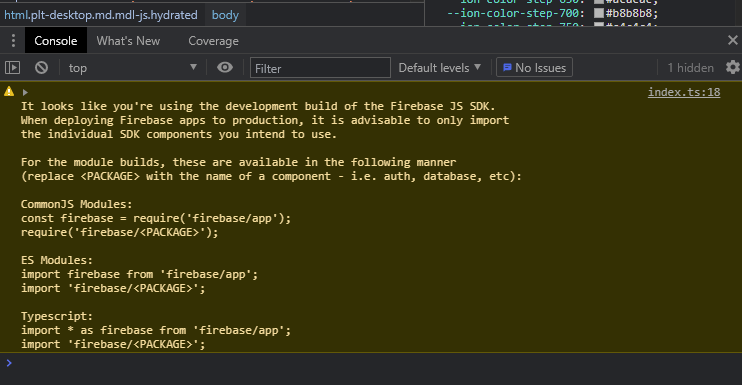Select the body breadcrumb element

coord(225,15)
